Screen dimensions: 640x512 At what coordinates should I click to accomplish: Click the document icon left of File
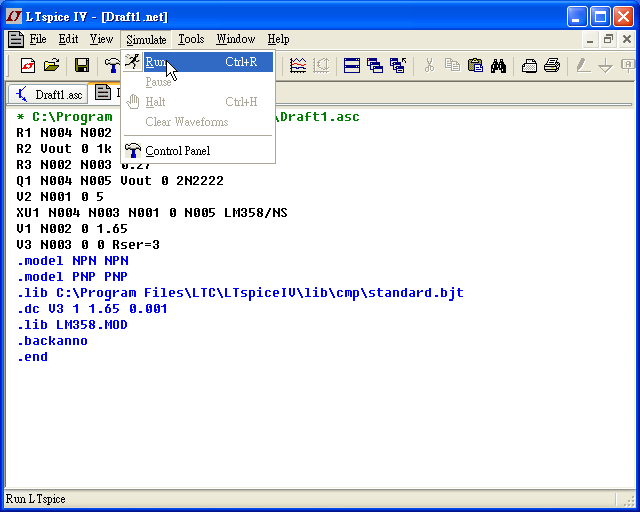[16, 39]
